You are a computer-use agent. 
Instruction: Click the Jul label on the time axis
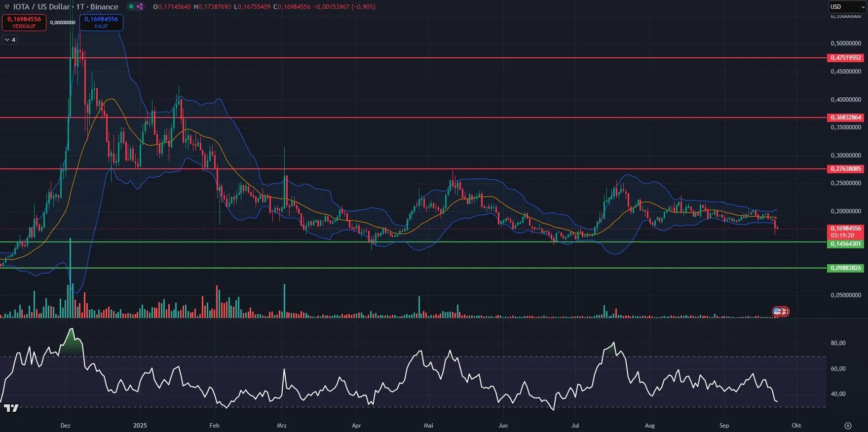point(575,426)
